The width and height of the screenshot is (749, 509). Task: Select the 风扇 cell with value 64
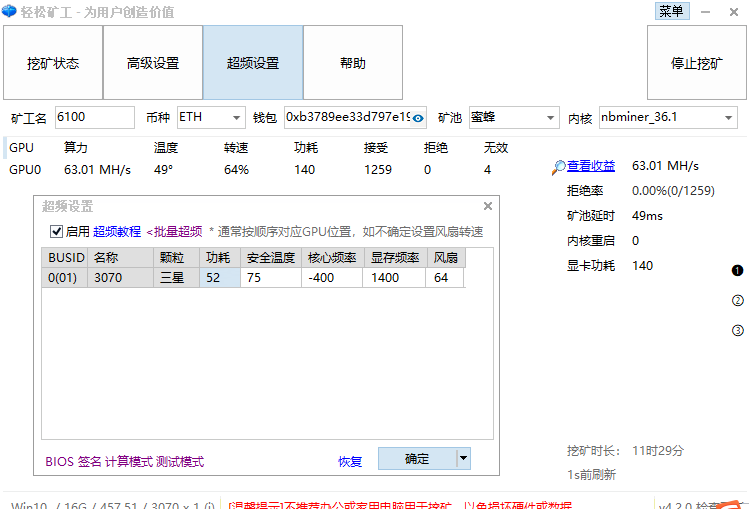click(x=444, y=277)
